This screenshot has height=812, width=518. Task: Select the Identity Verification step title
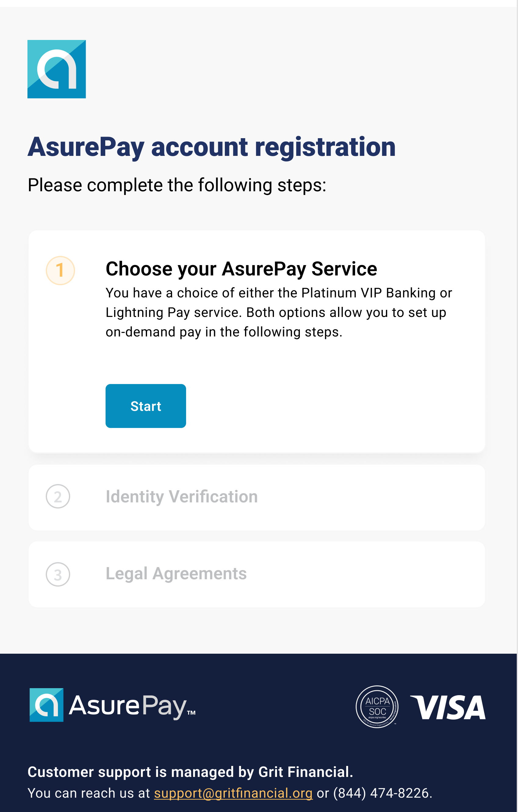tap(182, 497)
